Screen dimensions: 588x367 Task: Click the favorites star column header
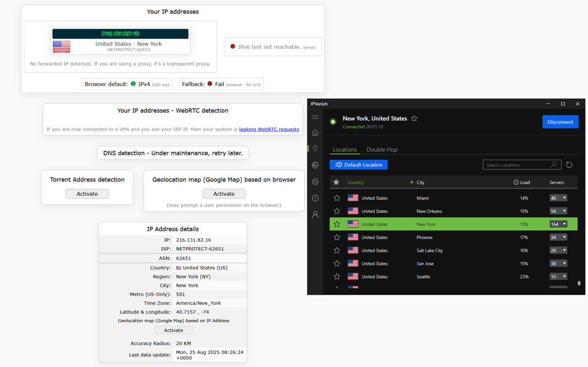click(x=336, y=183)
